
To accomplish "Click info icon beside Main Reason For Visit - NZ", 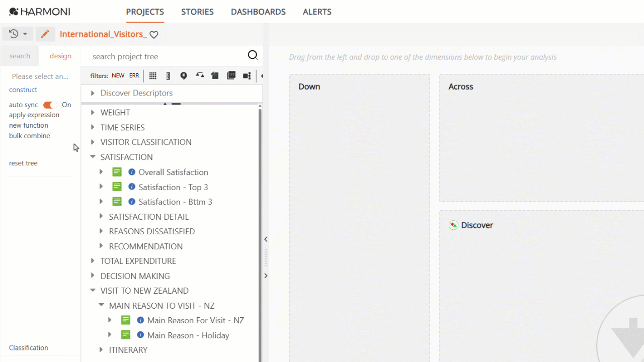I will (x=140, y=320).
